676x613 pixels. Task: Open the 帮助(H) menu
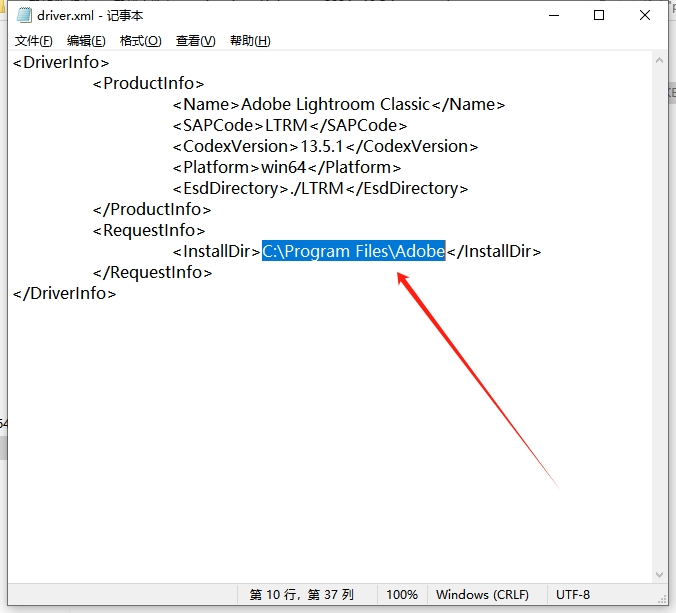coord(250,41)
